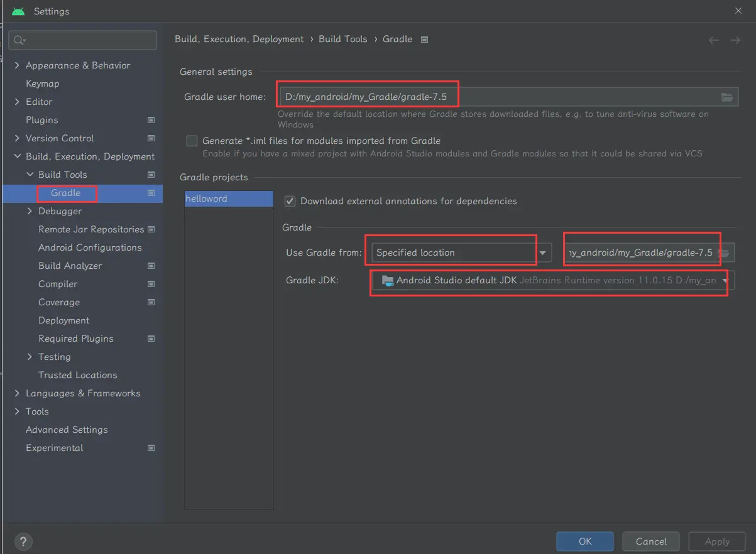Click folder icon next to Gradle location path
756x554 pixels.
[x=725, y=253]
